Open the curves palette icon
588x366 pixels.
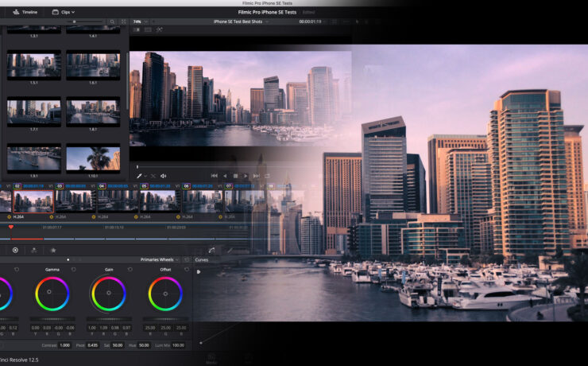[x=212, y=250]
